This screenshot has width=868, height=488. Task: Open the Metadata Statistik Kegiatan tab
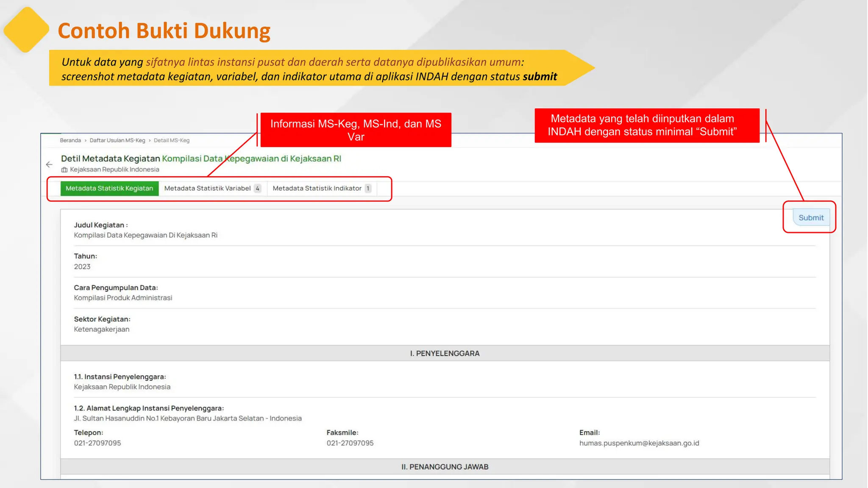(109, 189)
